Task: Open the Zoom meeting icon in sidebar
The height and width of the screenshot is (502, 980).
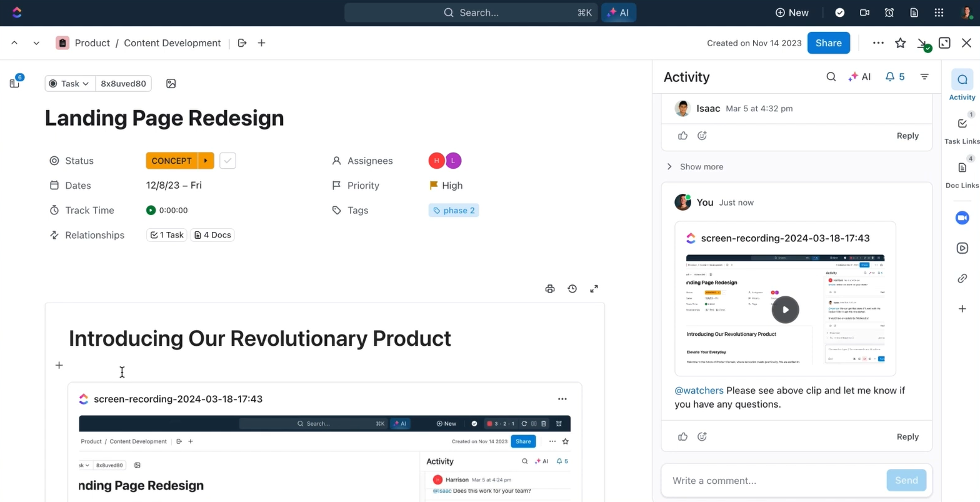Action: [x=962, y=218]
